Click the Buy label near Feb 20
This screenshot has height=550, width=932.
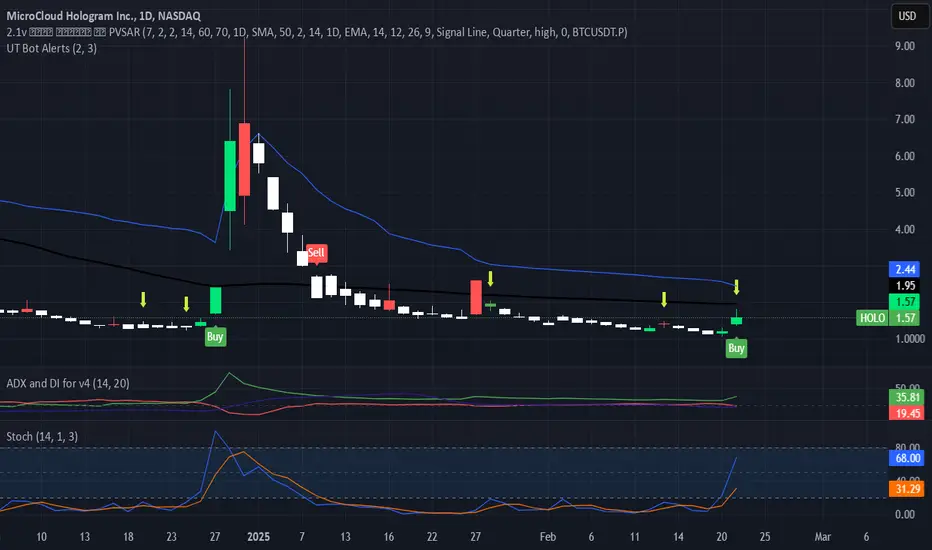736,348
